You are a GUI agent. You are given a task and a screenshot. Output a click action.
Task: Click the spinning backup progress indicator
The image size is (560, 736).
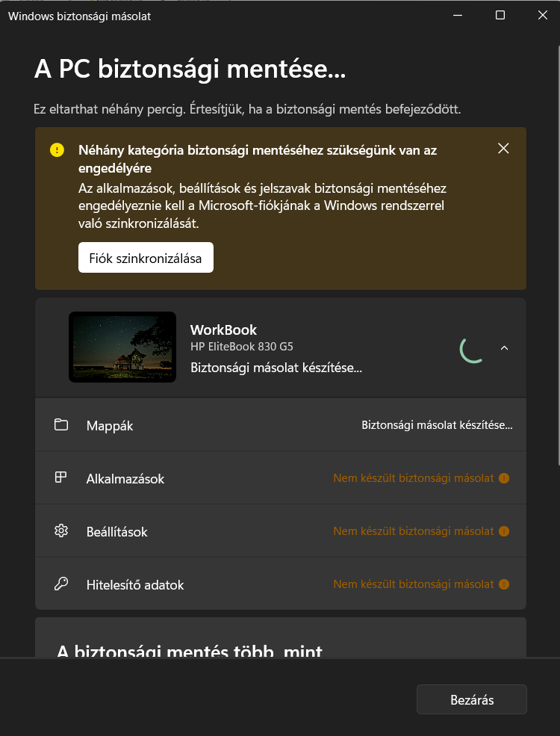point(472,348)
